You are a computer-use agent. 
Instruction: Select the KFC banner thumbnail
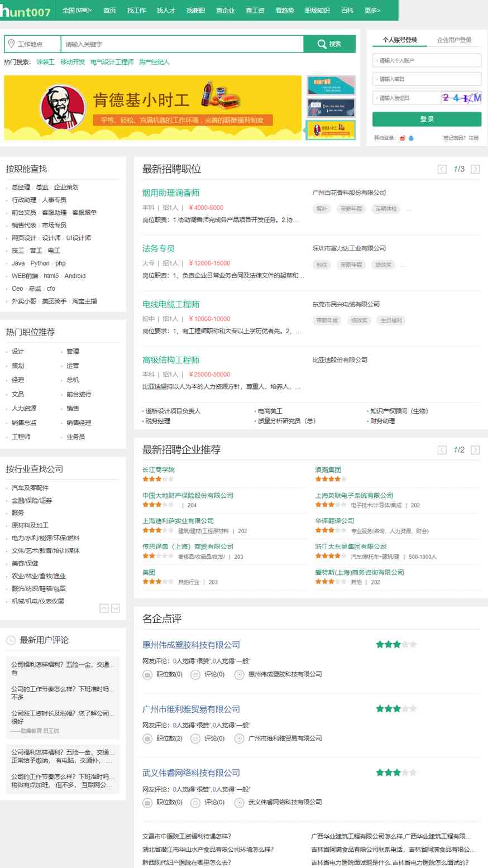pyautogui.click(x=331, y=130)
